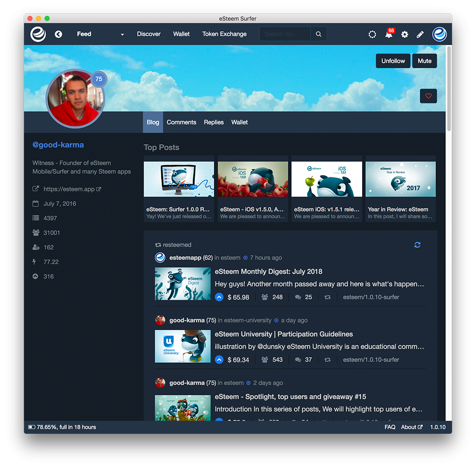Resteem the Monthly Digest post

pyautogui.click(x=327, y=297)
